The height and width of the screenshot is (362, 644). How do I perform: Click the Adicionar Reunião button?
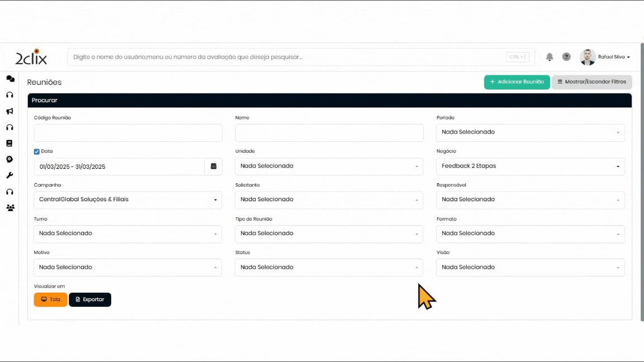[517, 82]
